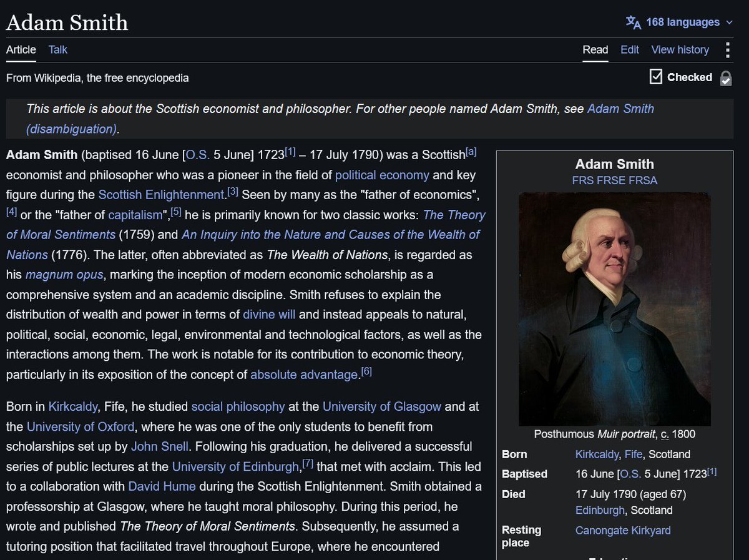Click the translate languages icon
749x560 pixels.
pos(634,22)
